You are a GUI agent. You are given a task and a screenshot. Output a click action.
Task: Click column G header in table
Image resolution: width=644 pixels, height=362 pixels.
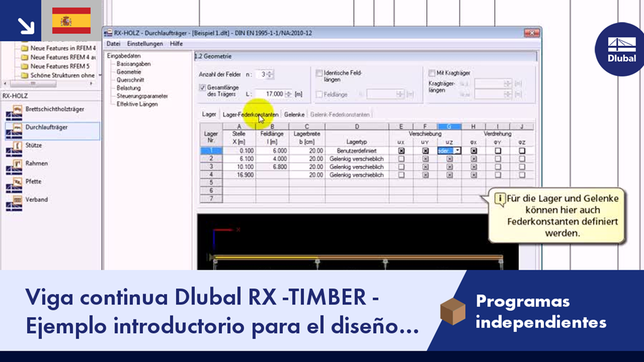click(x=449, y=126)
